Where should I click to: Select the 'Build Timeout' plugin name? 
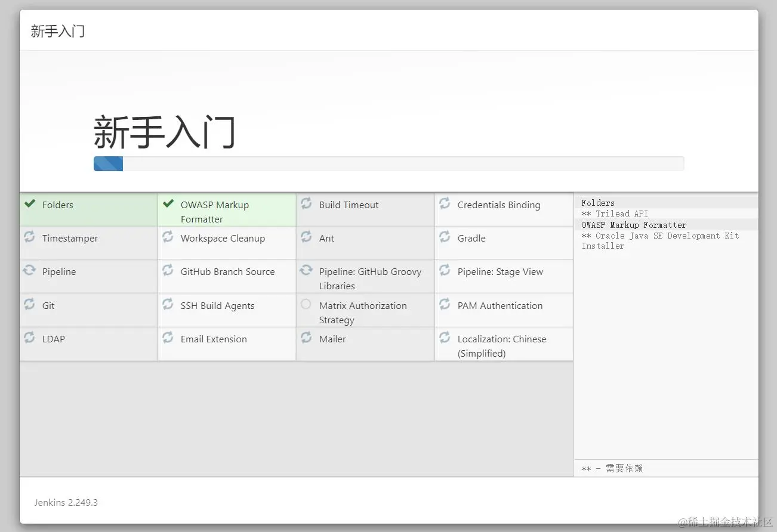(x=349, y=205)
